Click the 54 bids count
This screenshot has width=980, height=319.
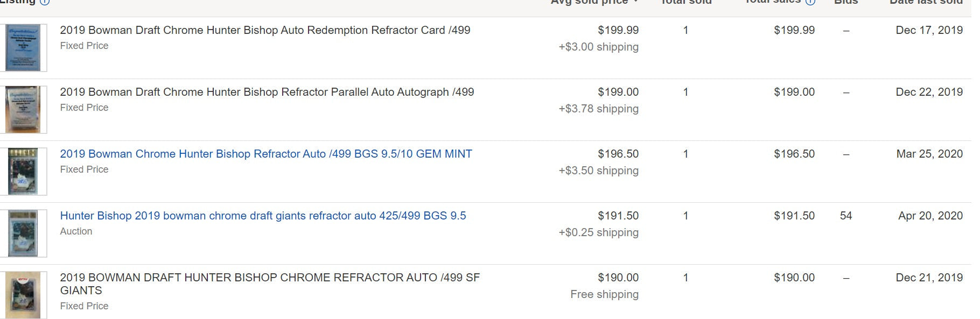[x=846, y=216]
